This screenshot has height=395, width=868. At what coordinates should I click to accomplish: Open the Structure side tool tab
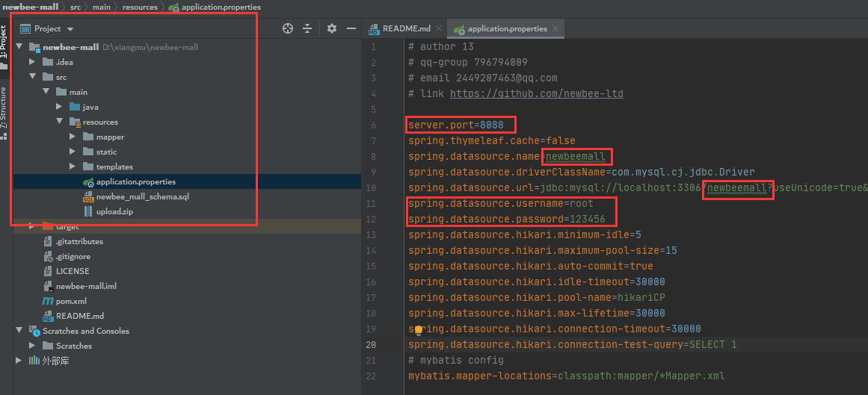click(x=4, y=112)
